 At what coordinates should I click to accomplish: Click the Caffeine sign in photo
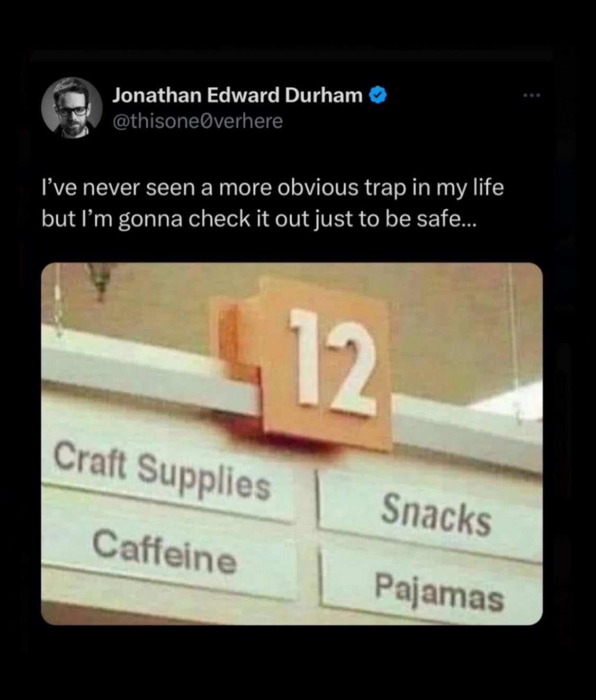(x=165, y=551)
